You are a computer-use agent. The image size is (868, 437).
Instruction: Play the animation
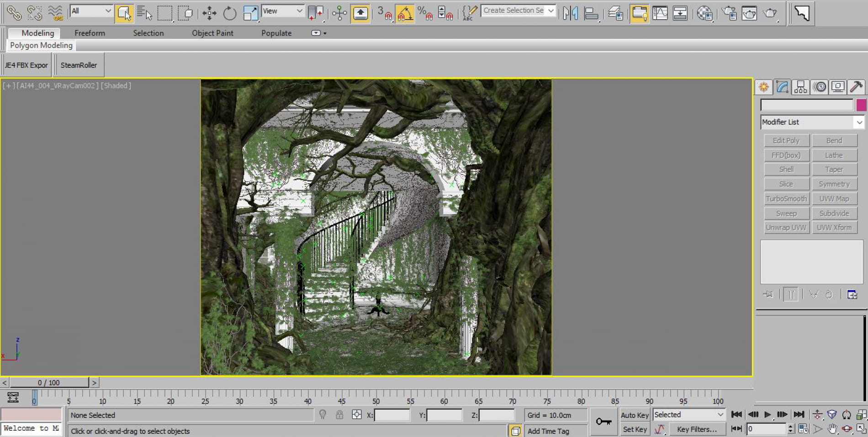(767, 415)
